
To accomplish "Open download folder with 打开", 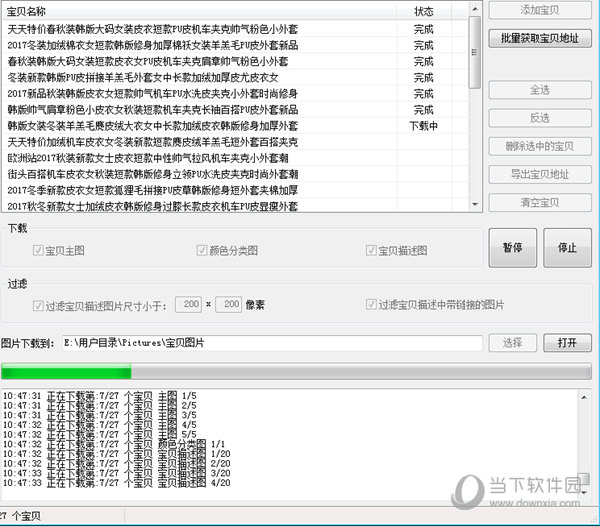I will pos(567,343).
